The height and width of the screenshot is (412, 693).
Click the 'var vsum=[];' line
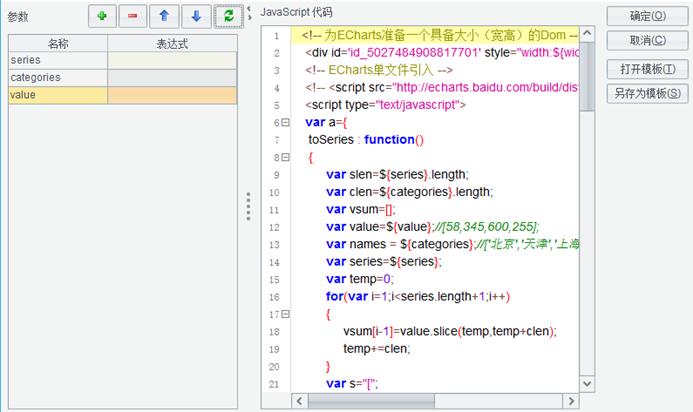(361, 210)
